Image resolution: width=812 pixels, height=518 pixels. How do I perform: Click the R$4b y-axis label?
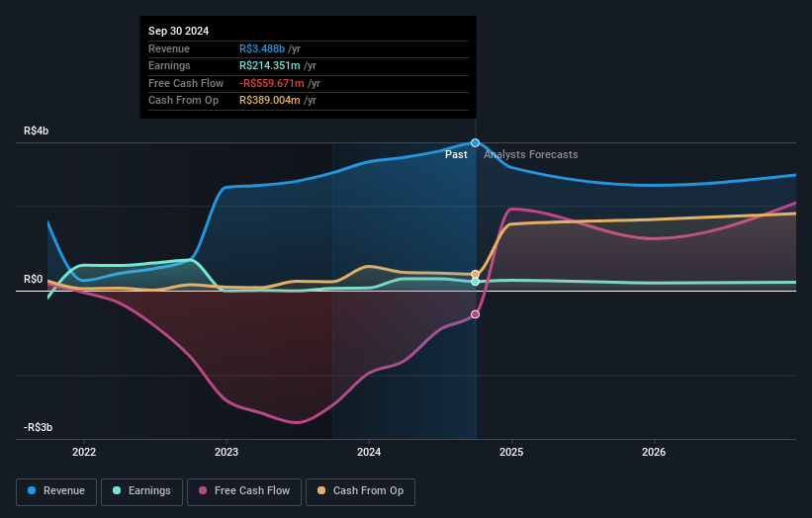click(37, 130)
